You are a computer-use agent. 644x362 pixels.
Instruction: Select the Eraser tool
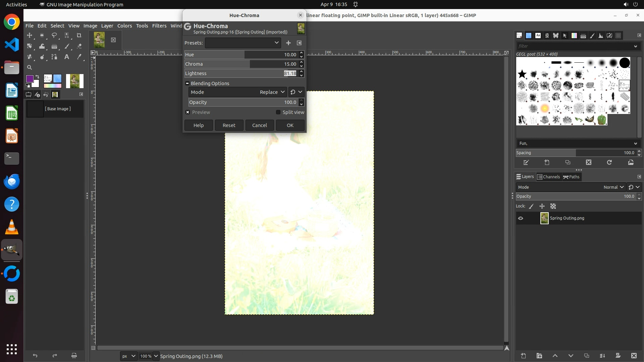pyautogui.click(x=79, y=46)
